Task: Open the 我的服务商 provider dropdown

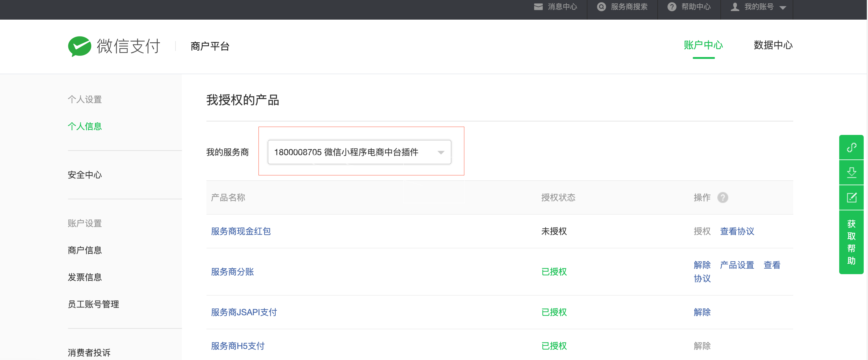Action: pyautogui.click(x=359, y=152)
